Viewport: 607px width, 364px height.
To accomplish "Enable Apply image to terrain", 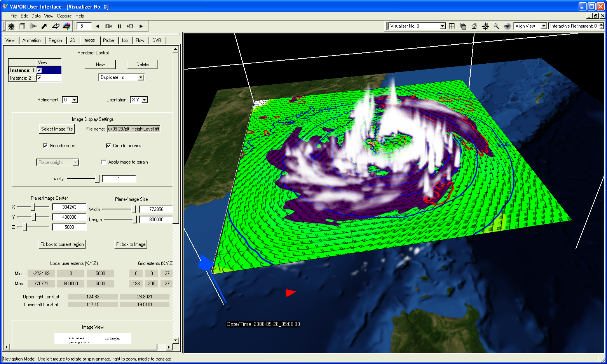I will (x=104, y=162).
